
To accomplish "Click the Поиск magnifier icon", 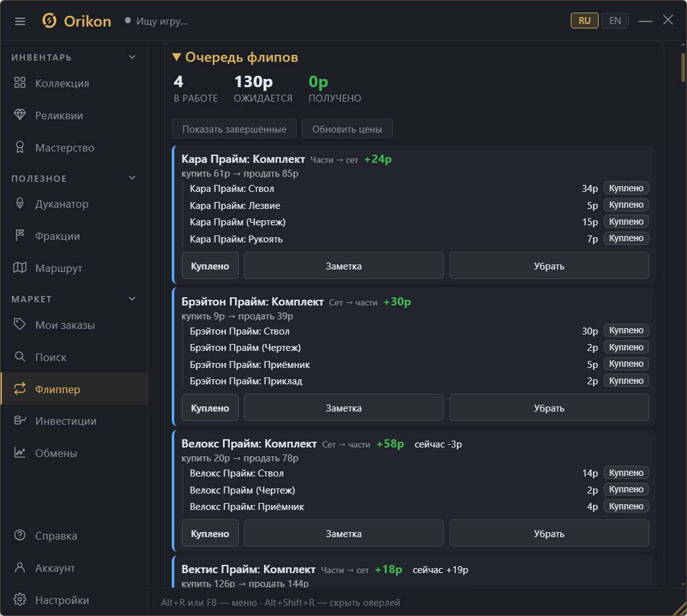I will pos(20,357).
